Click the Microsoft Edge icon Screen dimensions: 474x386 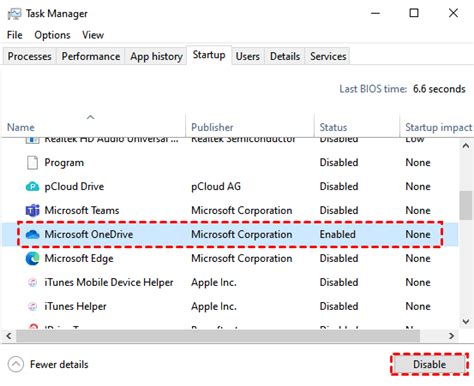pos(32,258)
